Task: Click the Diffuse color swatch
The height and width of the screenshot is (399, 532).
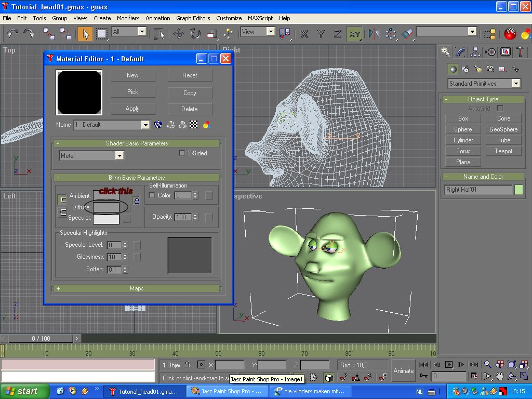Action: [106, 207]
